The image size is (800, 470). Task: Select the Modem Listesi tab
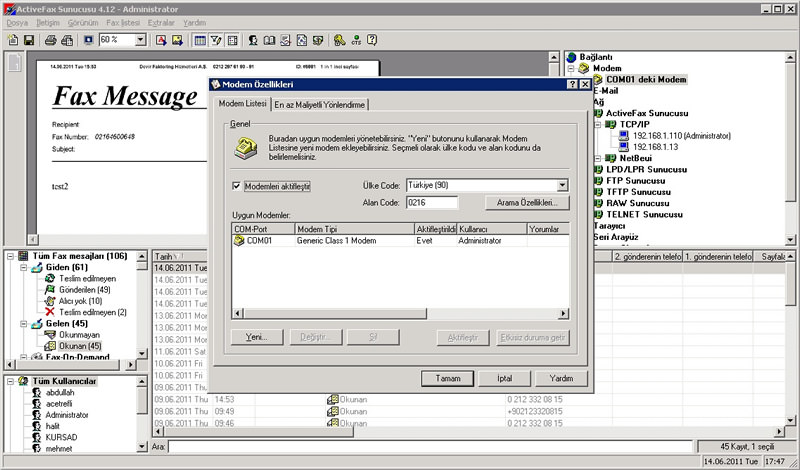(x=242, y=104)
